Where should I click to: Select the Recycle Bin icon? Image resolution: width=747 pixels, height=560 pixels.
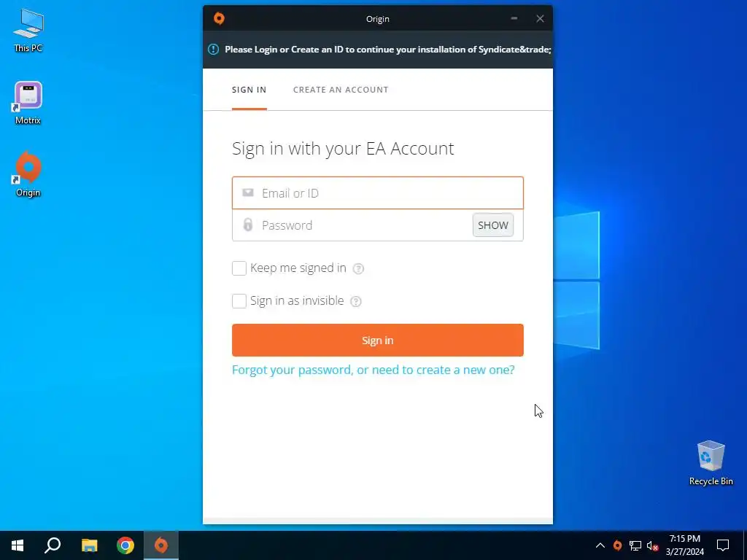[x=711, y=463]
